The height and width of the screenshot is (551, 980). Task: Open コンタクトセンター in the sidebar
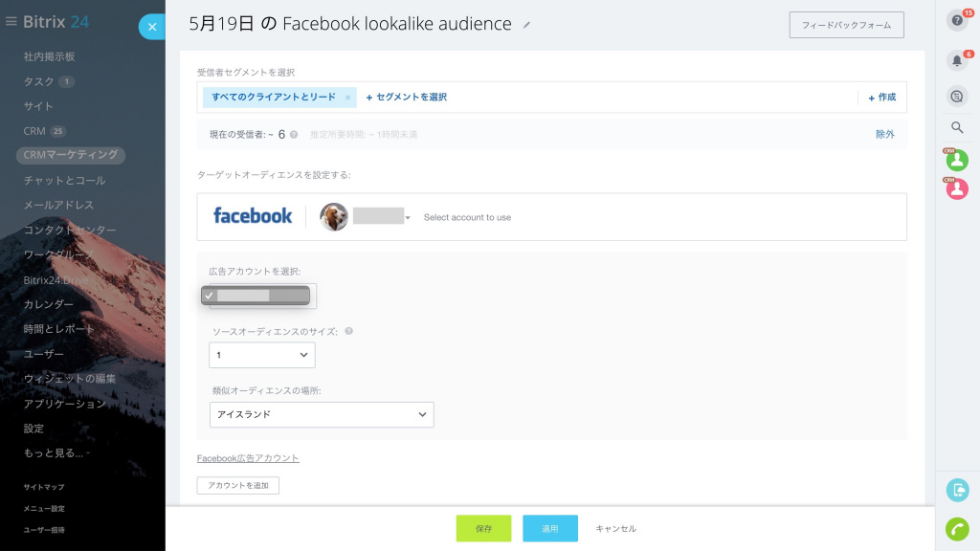pyautogui.click(x=69, y=230)
